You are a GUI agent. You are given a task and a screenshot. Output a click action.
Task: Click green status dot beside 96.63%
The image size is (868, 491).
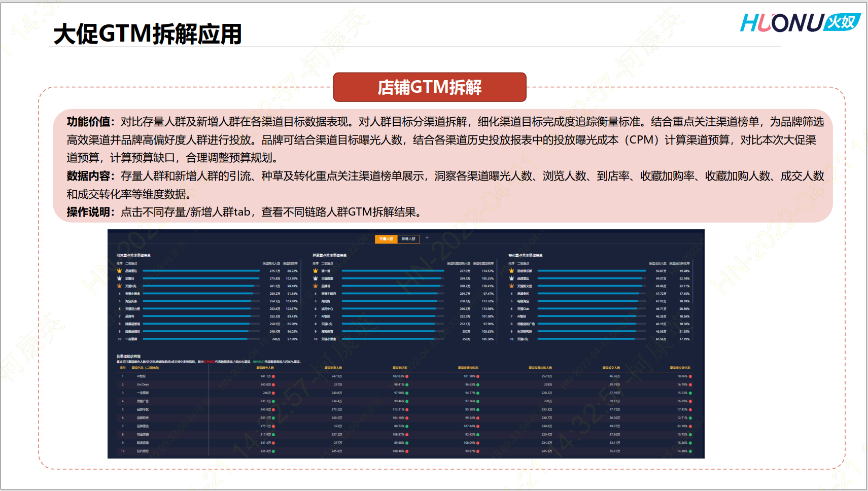[x=478, y=384]
